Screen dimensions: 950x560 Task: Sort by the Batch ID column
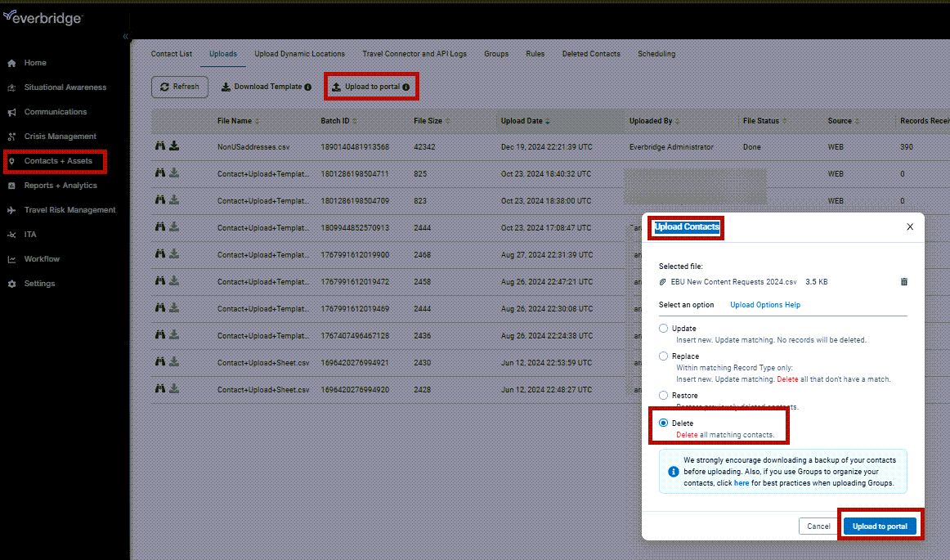tap(338, 121)
